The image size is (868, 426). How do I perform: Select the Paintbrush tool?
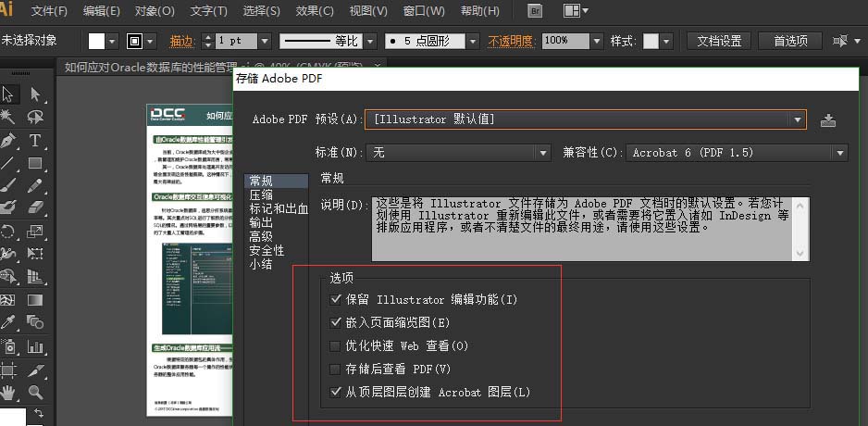[7, 185]
